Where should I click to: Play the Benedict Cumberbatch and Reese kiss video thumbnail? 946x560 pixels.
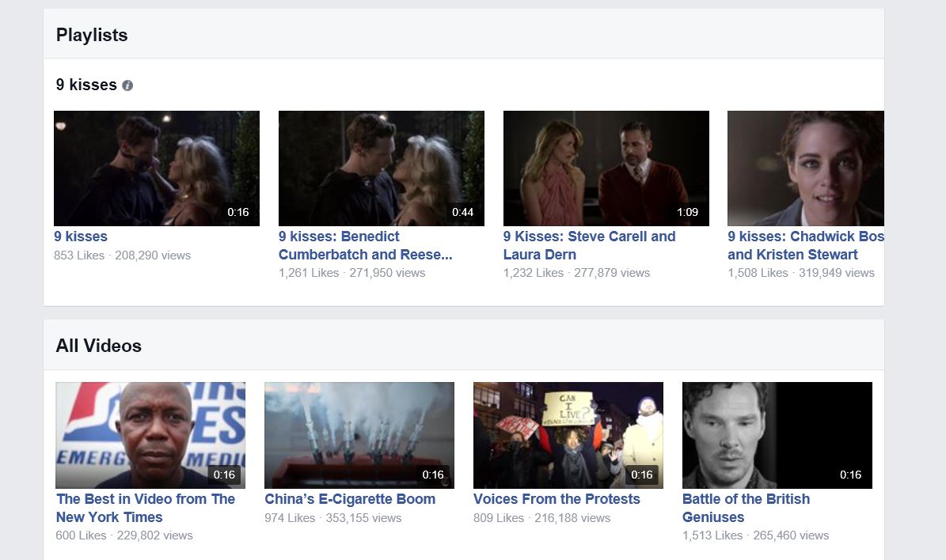point(381,168)
